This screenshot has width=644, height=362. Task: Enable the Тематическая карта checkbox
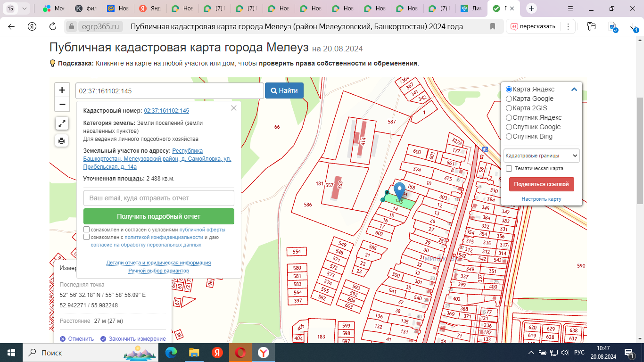coord(509,168)
